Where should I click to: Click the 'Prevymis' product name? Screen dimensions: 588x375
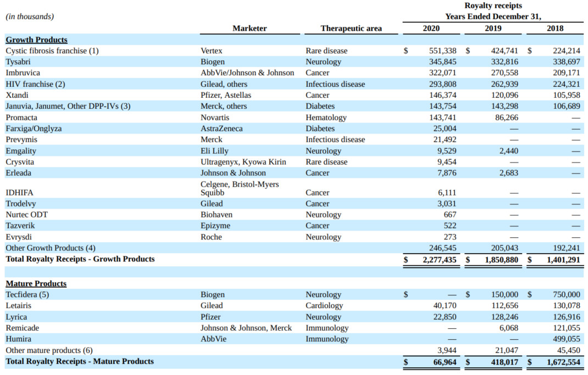pos(21,140)
